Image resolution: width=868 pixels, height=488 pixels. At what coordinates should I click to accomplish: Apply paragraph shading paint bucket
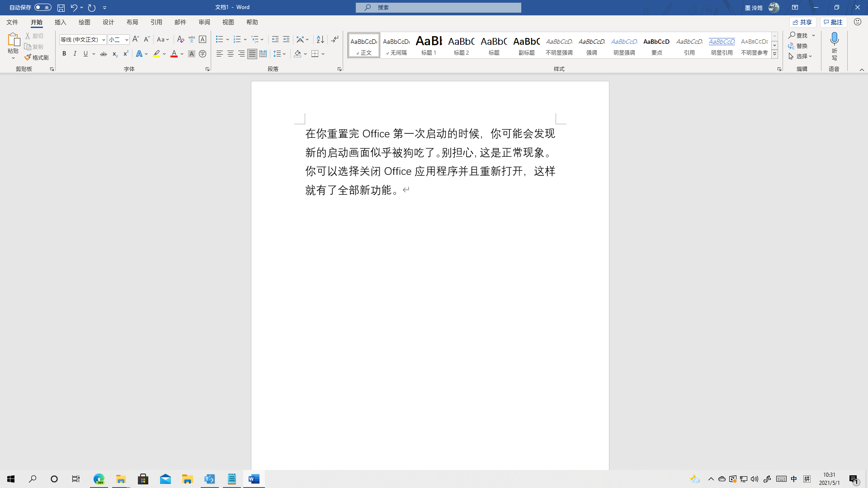coord(297,54)
